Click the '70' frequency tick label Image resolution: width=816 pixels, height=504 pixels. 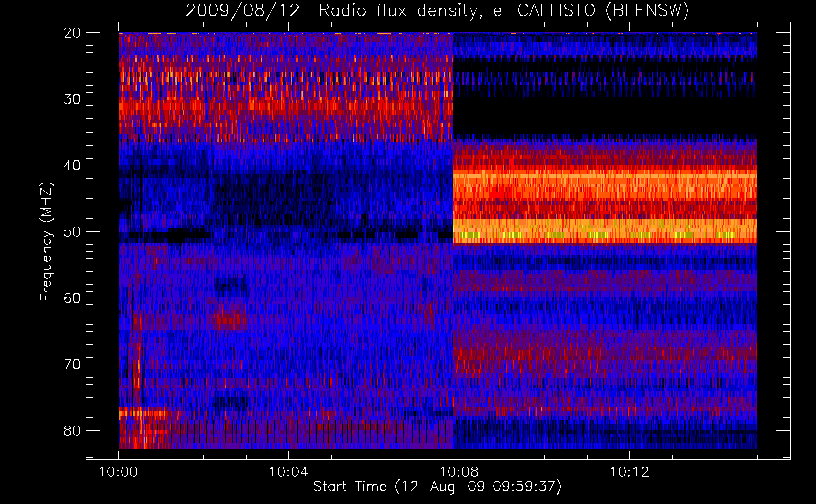(72, 364)
